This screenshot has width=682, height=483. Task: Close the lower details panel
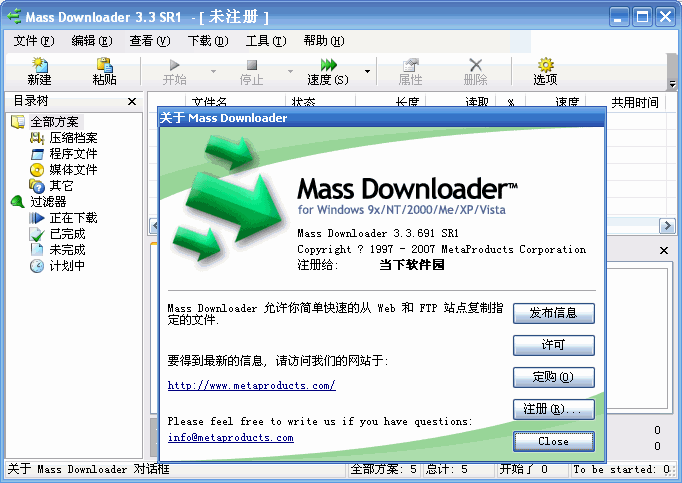(664, 251)
